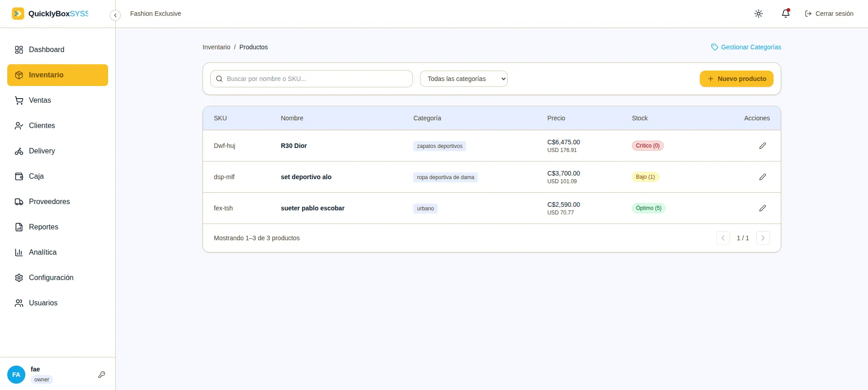Open the Todas las categorías dropdown

pyautogui.click(x=464, y=79)
